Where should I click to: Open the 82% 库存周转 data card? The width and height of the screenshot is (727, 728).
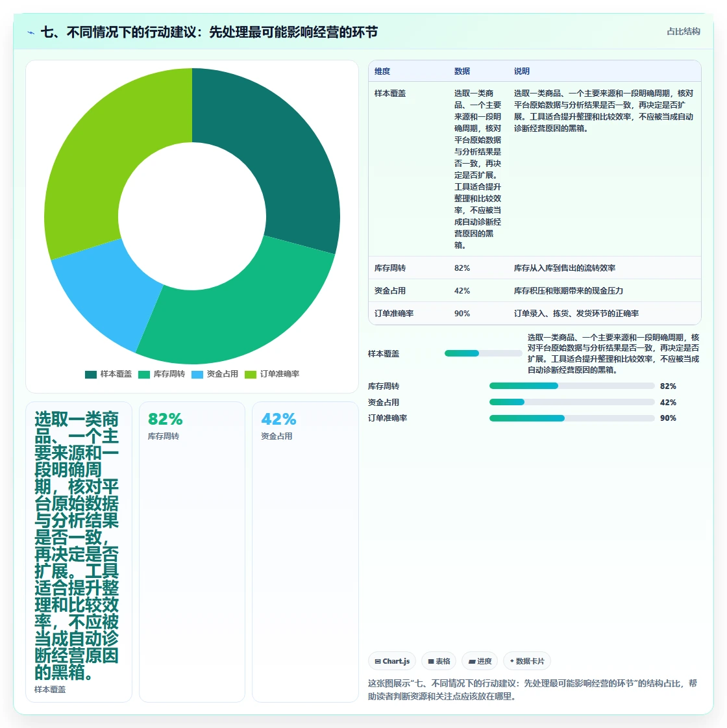point(192,552)
